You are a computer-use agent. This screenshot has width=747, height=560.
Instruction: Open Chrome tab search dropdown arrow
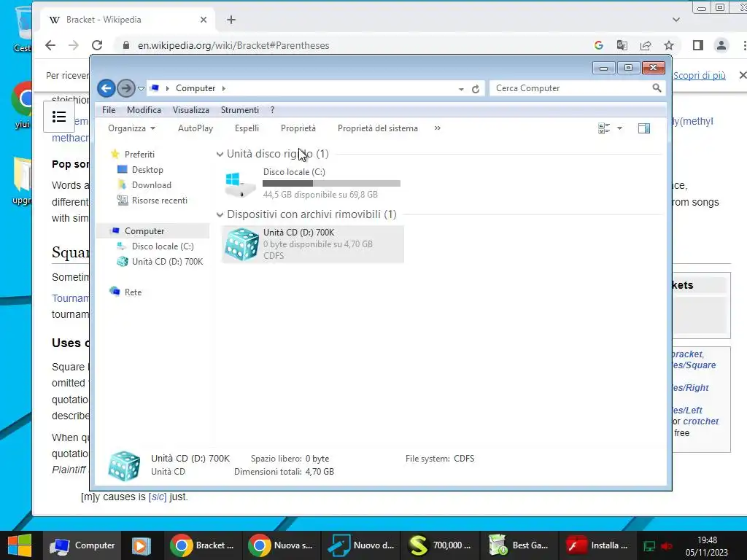click(x=676, y=20)
